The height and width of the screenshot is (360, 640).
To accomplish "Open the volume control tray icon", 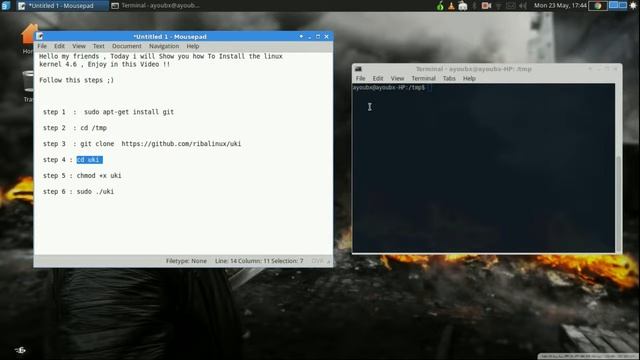I will [x=522, y=6].
